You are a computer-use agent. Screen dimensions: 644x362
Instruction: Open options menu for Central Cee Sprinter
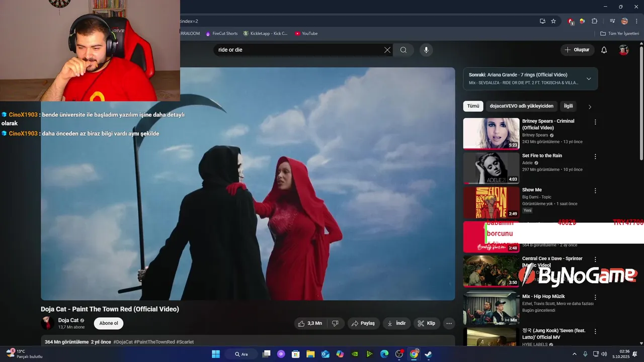coord(595,259)
